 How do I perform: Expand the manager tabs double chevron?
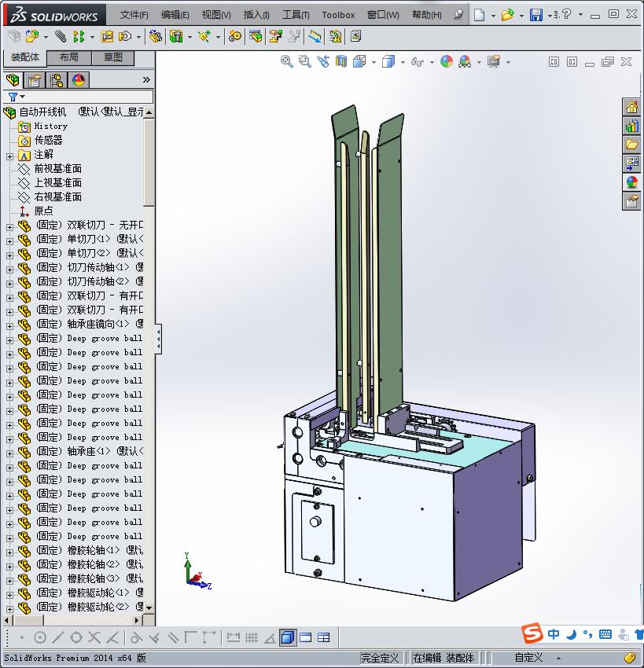pos(146,79)
